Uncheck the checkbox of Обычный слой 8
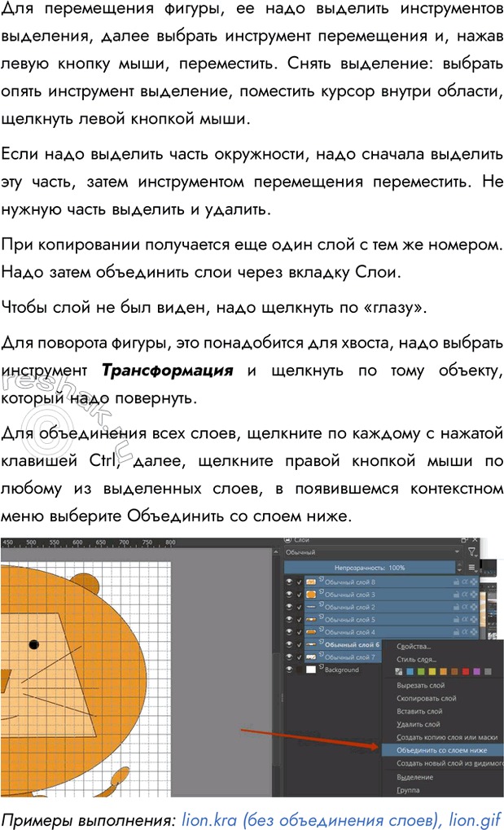 299,582
